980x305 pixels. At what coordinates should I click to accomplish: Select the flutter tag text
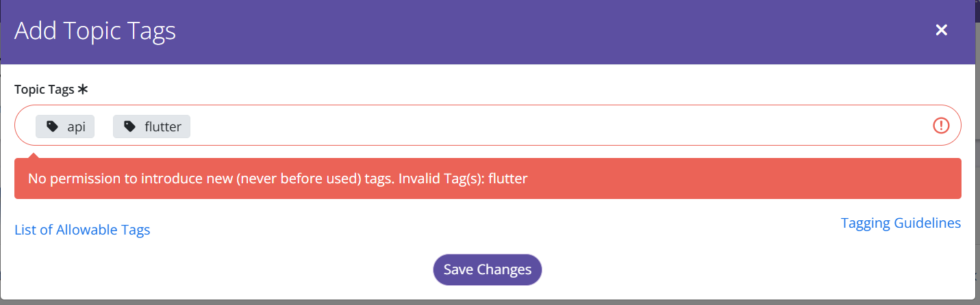(x=163, y=127)
